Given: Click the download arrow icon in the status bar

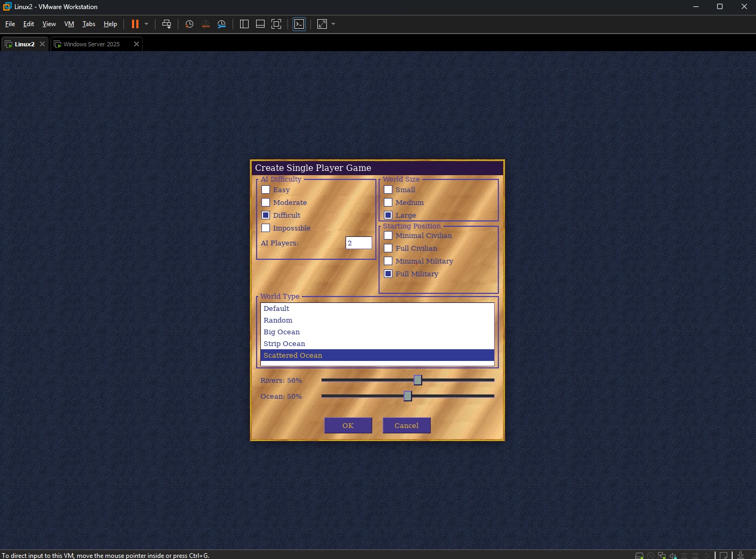Looking at the screenshot, I should point(741,555).
